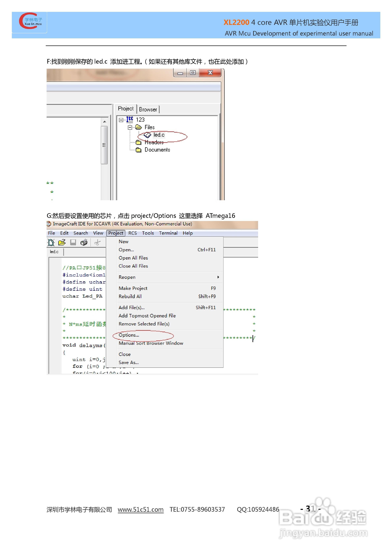This screenshot has height=555, width=392.
Task: Click the Save floppy disk icon
Action: click(73, 242)
